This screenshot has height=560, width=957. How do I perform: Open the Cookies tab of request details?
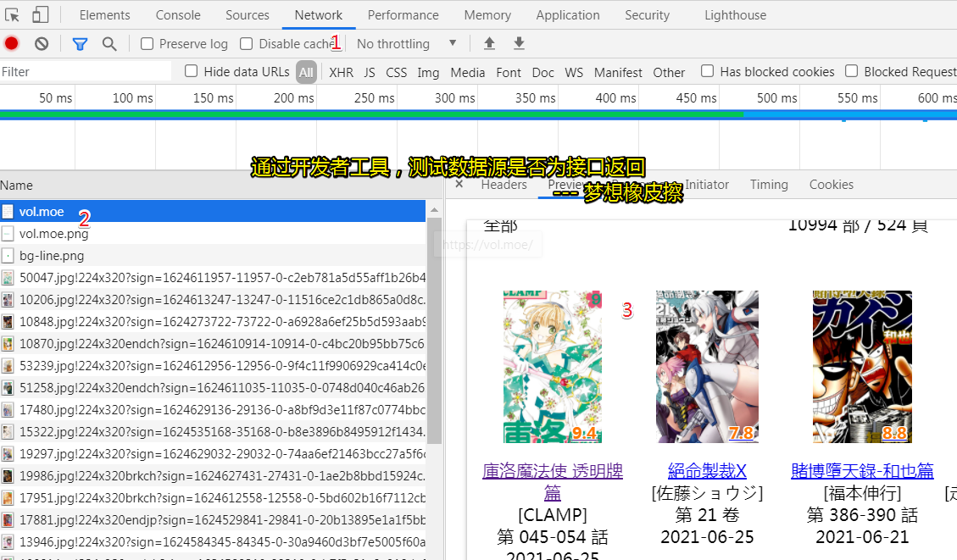[832, 184]
